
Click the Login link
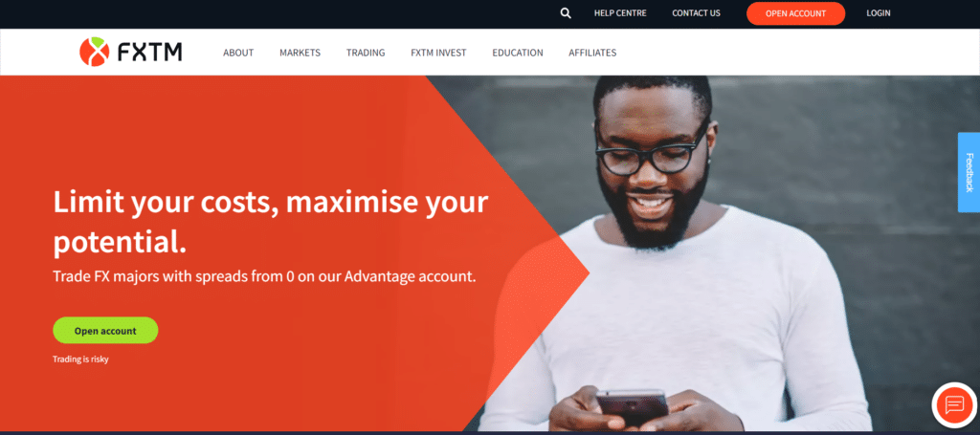coord(879,13)
